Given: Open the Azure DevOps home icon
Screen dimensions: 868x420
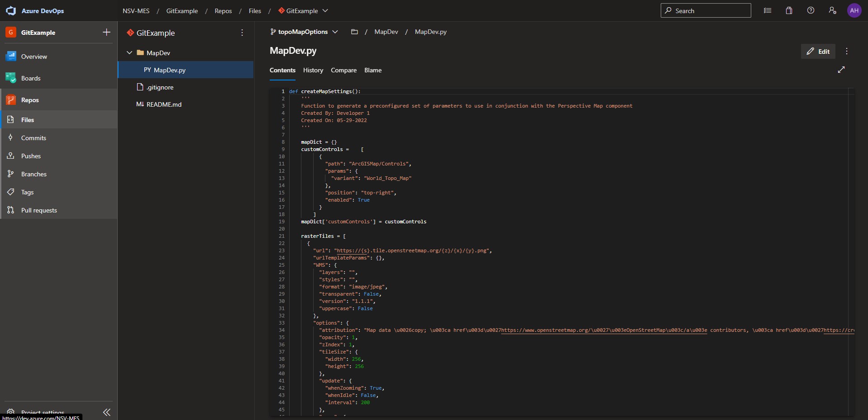Looking at the screenshot, I should pyautogui.click(x=11, y=10).
